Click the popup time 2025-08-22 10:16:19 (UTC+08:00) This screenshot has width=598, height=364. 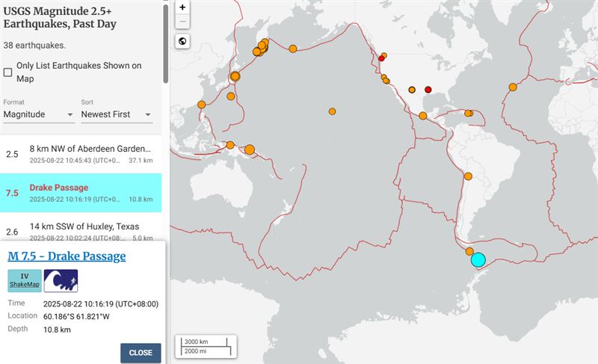(x=101, y=303)
